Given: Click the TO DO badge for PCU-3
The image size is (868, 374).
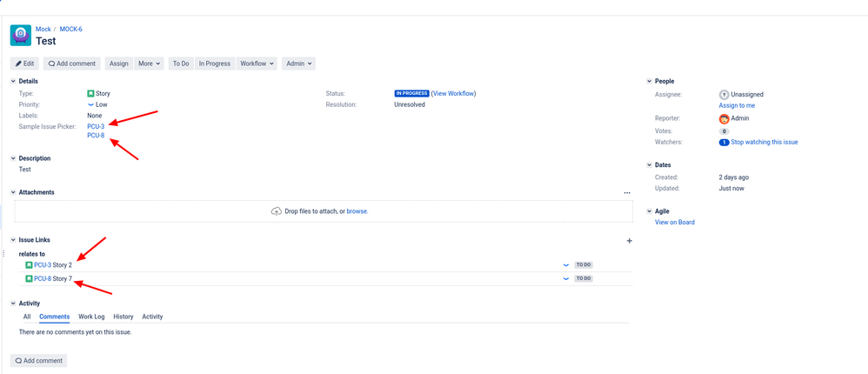Looking at the screenshot, I should coord(584,265).
